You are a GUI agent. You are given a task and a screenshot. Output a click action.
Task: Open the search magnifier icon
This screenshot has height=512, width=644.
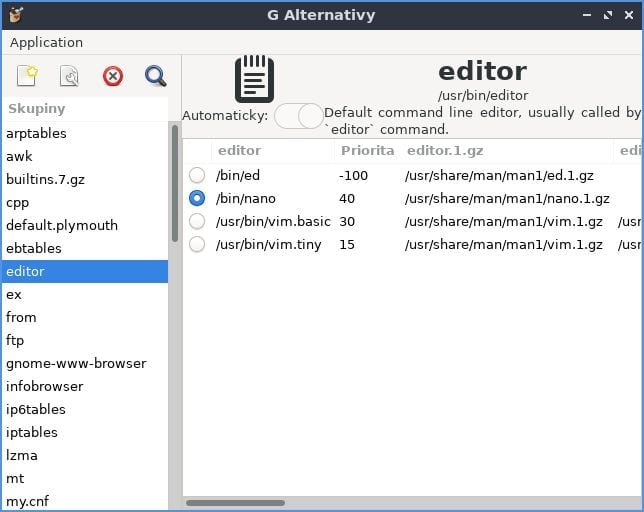[x=156, y=76]
